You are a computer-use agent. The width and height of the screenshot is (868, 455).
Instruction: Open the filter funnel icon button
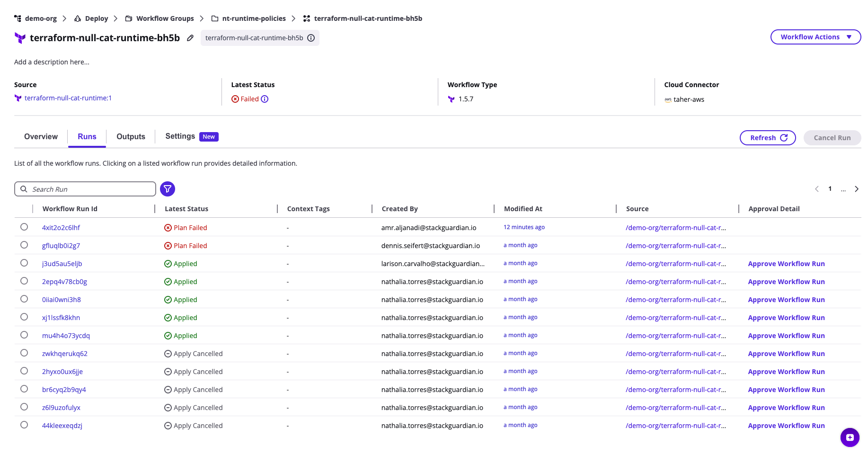click(168, 189)
